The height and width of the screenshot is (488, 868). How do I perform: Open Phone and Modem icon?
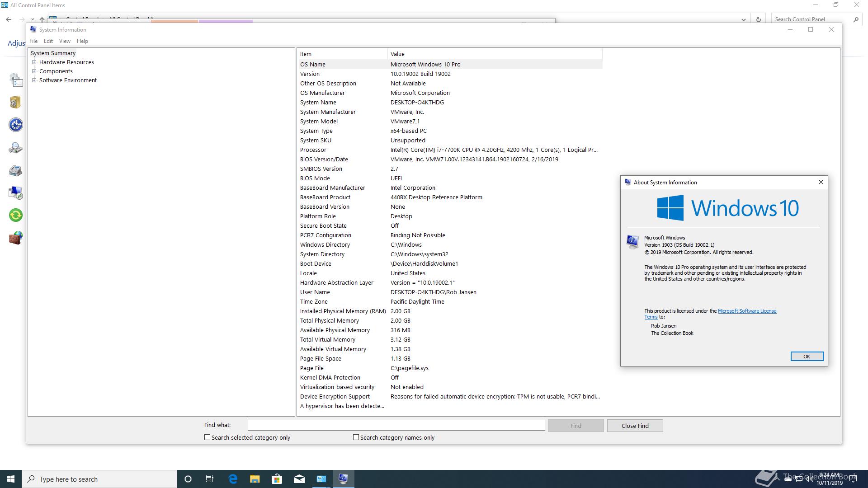(15, 170)
